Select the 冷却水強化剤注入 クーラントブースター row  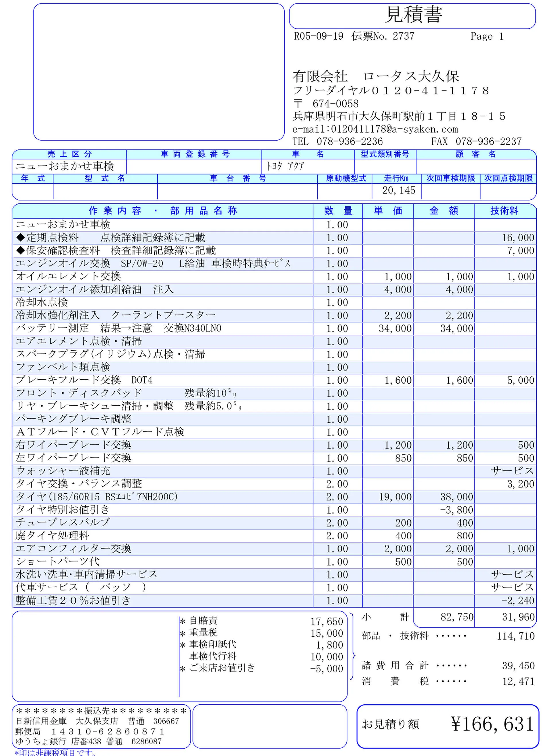pyautogui.click(x=274, y=316)
